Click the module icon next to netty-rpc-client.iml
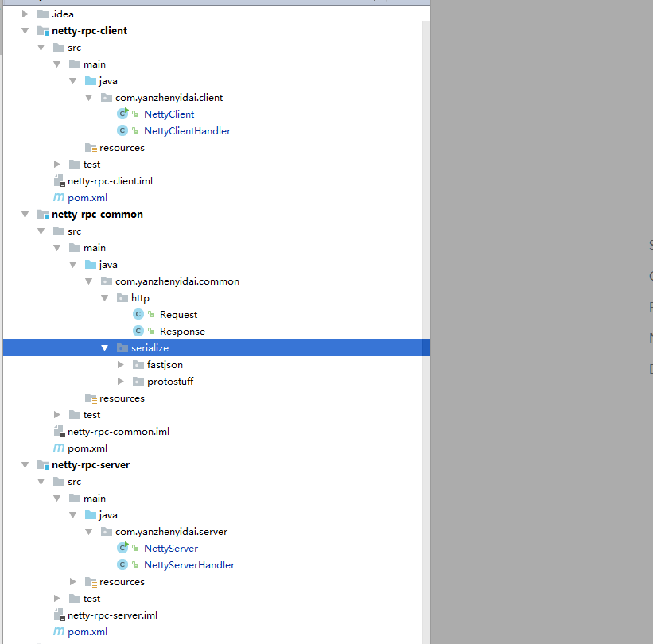Viewport: 653px width, 644px height. click(x=60, y=180)
